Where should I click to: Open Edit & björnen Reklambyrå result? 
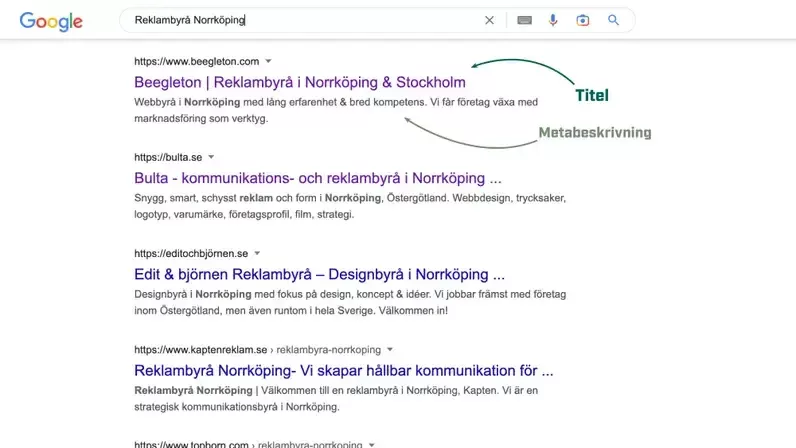319,274
